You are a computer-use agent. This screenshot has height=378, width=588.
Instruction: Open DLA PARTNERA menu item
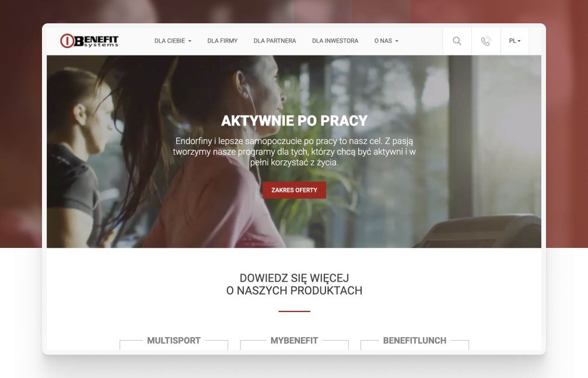[275, 41]
